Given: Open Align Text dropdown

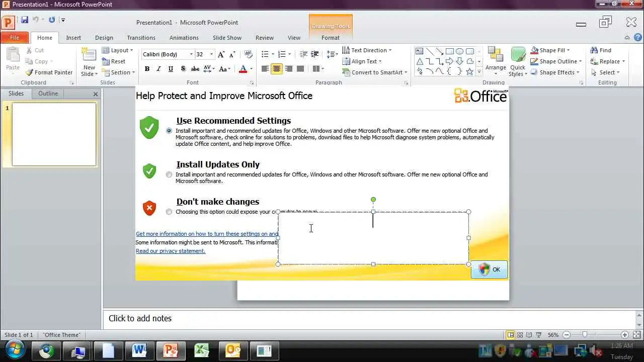Looking at the screenshot, I should (x=362, y=61).
